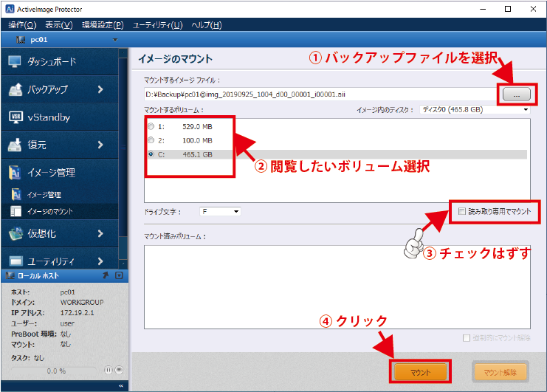
Task: Select volume 1: 529.0 MB radio button
Action: [151, 126]
